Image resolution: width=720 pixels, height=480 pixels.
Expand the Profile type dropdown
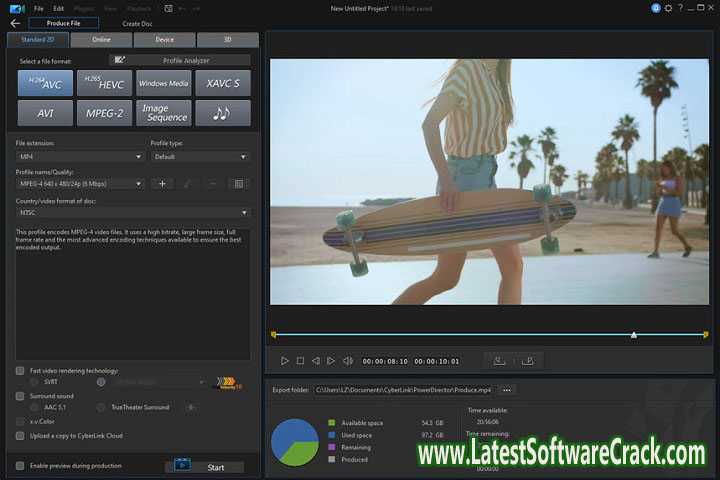(x=200, y=157)
